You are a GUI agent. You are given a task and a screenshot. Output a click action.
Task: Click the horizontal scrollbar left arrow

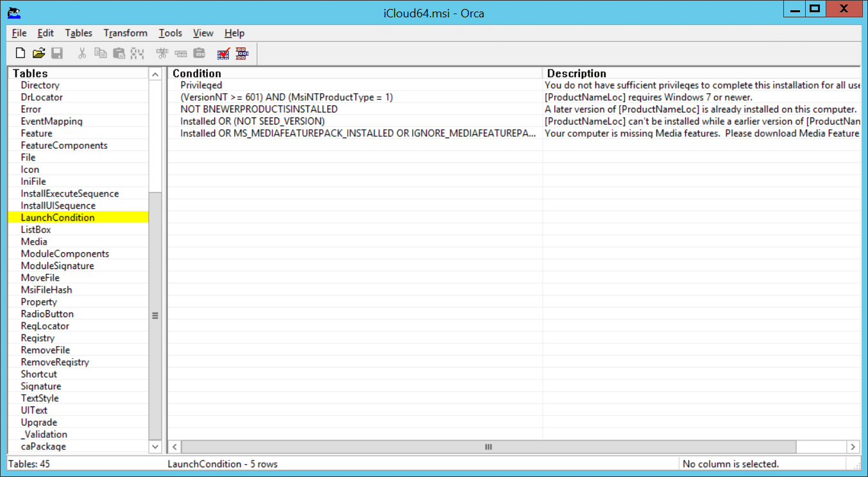(175, 447)
